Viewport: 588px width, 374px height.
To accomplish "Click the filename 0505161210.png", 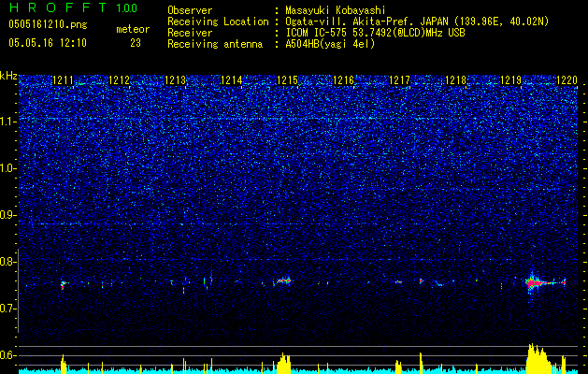I will [x=48, y=24].
